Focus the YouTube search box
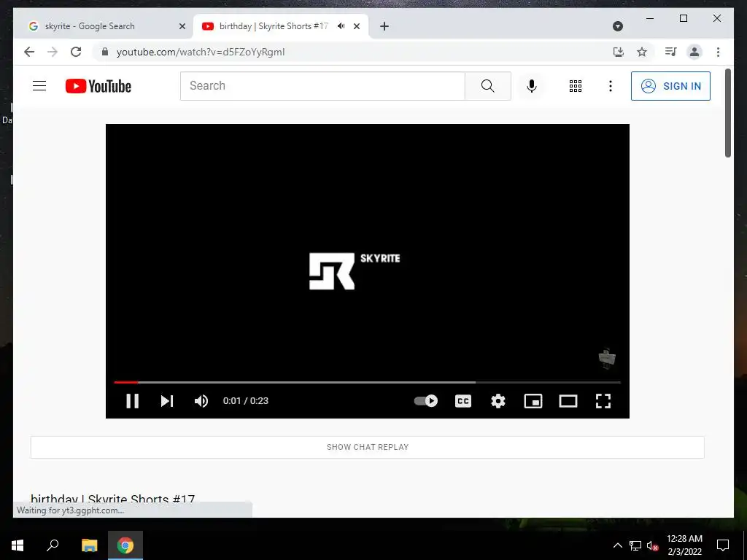747x560 pixels. click(x=322, y=86)
